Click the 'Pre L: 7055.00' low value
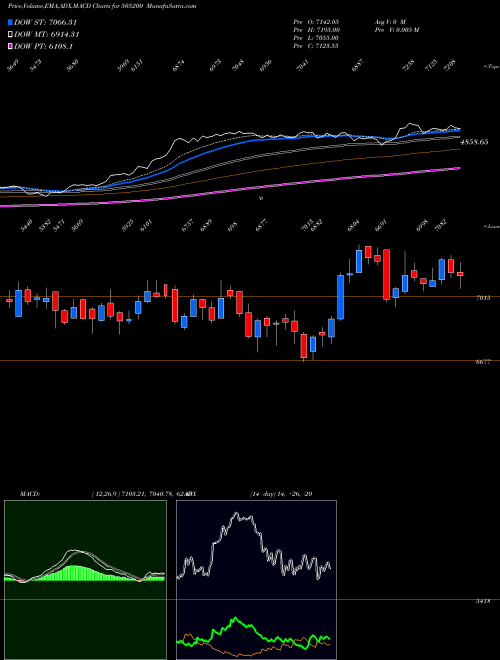Image resolution: width=500 pixels, height=660 pixels. (x=316, y=38)
